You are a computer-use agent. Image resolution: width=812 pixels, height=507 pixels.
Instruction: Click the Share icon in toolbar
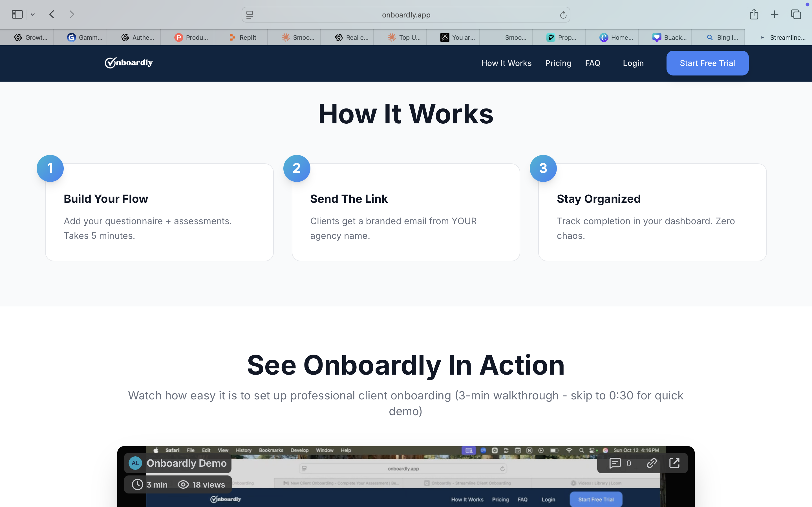[x=754, y=14]
